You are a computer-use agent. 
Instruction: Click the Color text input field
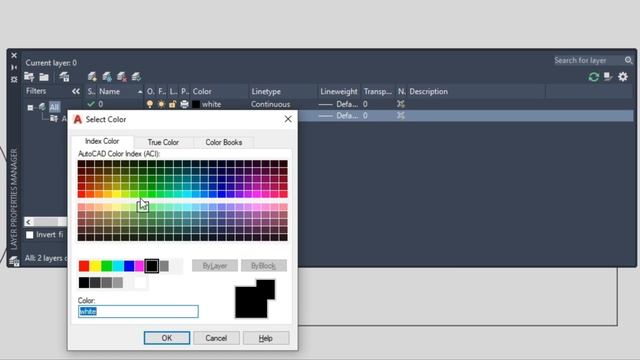138,311
